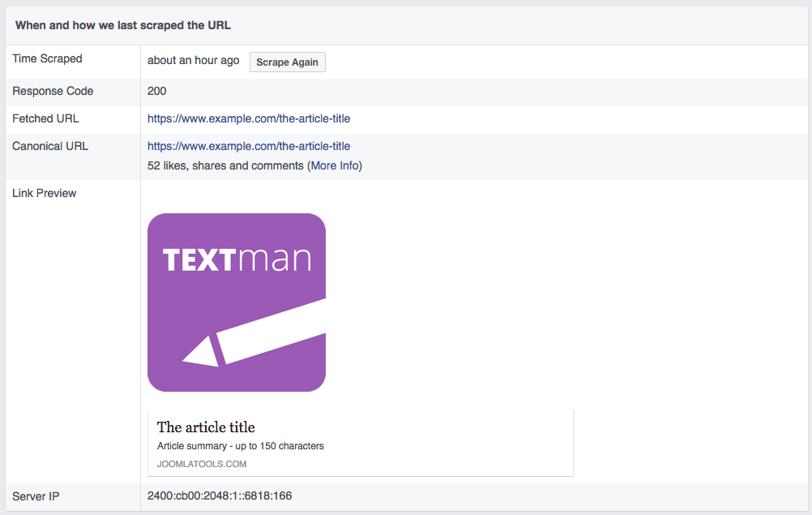This screenshot has height=515, width=812.
Task: Click the 'When and how we last scraped the URL' heading
Action: [x=123, y=25]
